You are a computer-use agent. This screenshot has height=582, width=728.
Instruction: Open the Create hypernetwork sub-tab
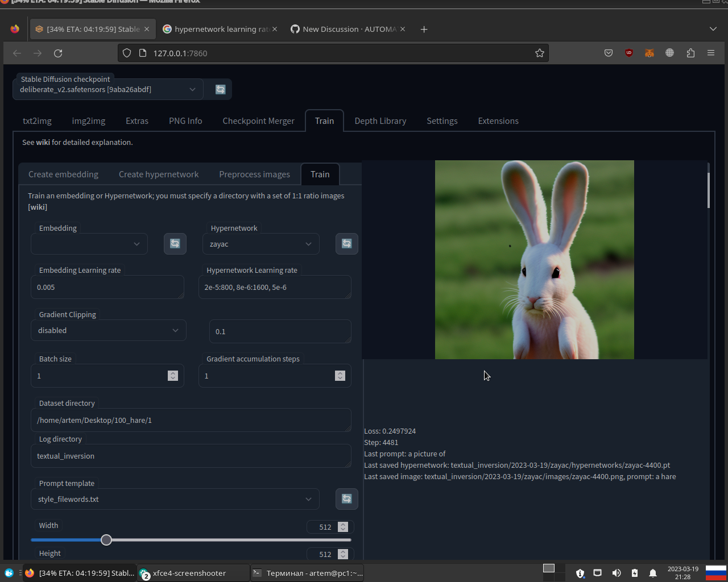click(159, 174)
